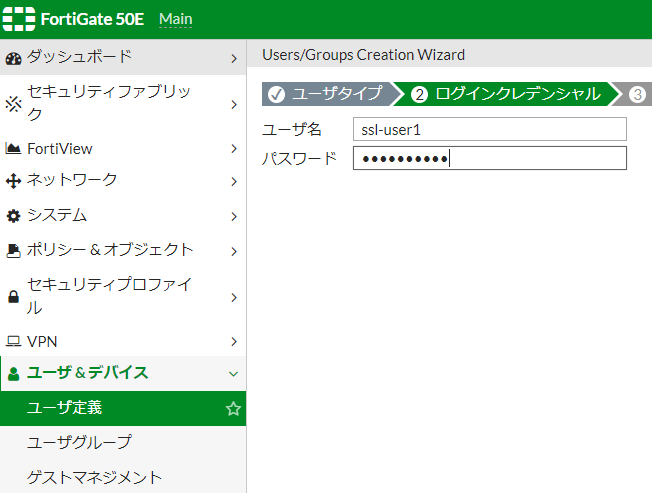
Task: Click the step 2 number badge
Action: 419,94
